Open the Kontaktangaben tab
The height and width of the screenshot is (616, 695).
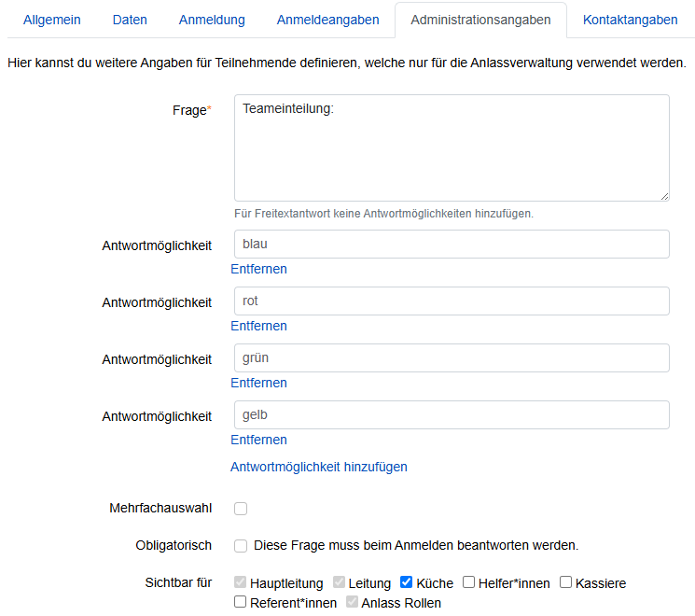[630, 20]
